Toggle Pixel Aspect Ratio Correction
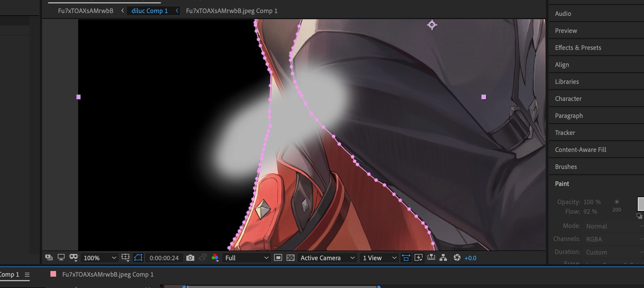 [x=406, y=258]
